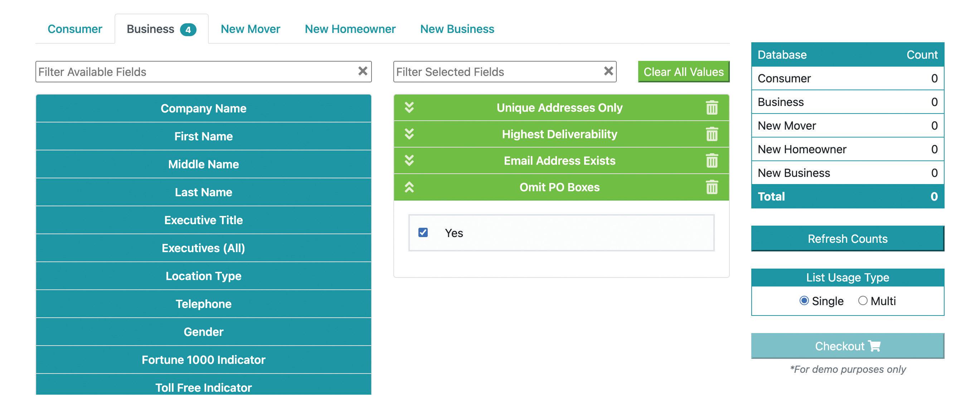Add the Toll Free Indicator field
The width and height of the screenshot is (980, 419).
tap(204, 384)
